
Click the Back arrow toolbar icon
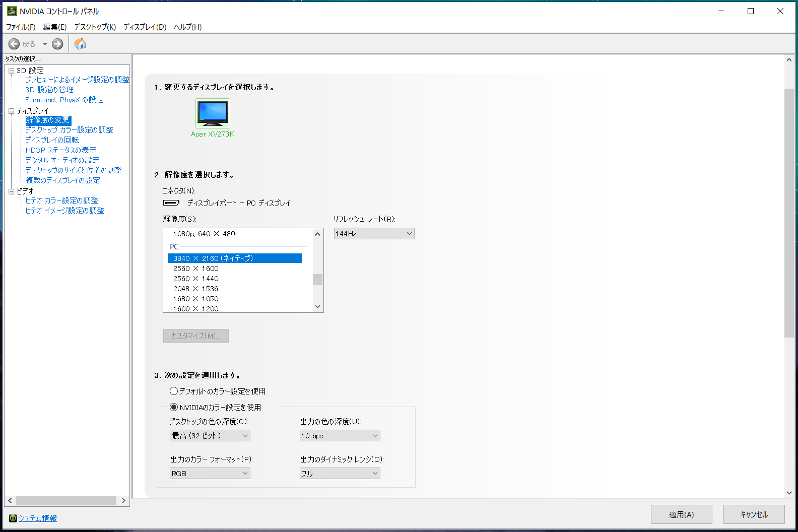(14, 44)
